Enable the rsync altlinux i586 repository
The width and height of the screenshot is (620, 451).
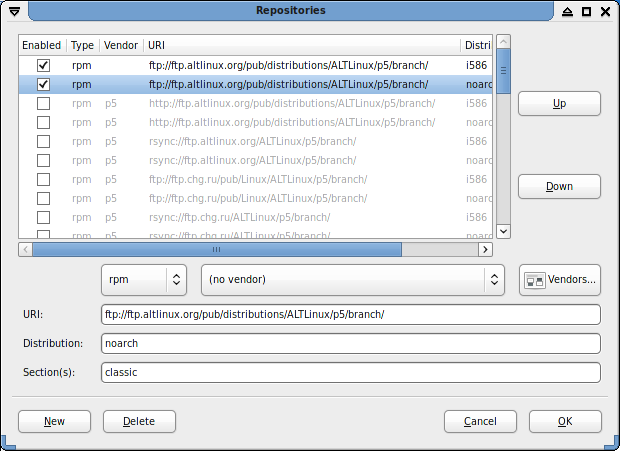43,141
